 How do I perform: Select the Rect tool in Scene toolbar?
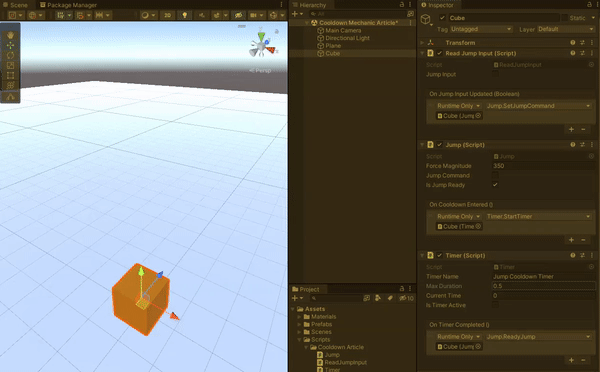tap(10, 75)
